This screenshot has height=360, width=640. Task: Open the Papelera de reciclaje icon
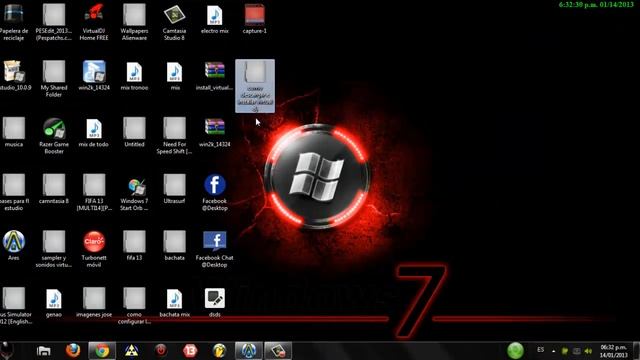pyautogui.click(x=13, y=22)
